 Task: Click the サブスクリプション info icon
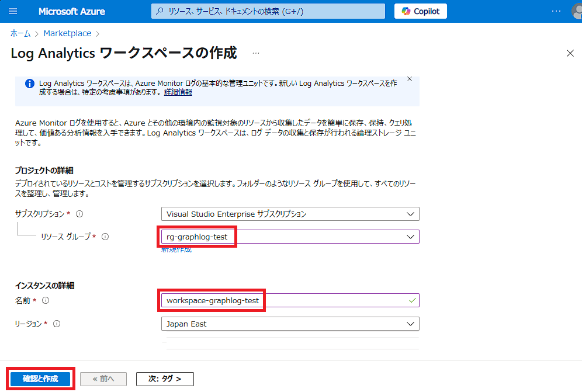click(79, 214)
